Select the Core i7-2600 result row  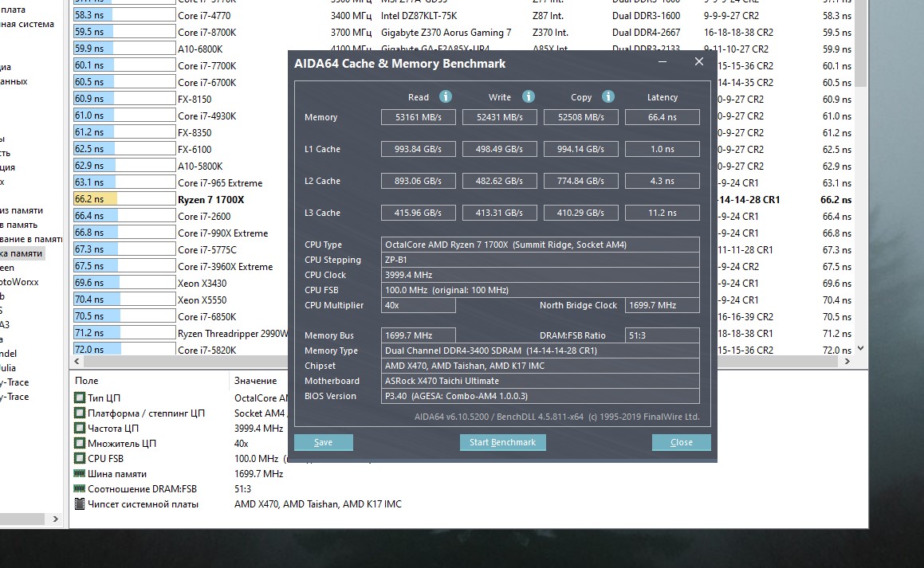point(204,217)
